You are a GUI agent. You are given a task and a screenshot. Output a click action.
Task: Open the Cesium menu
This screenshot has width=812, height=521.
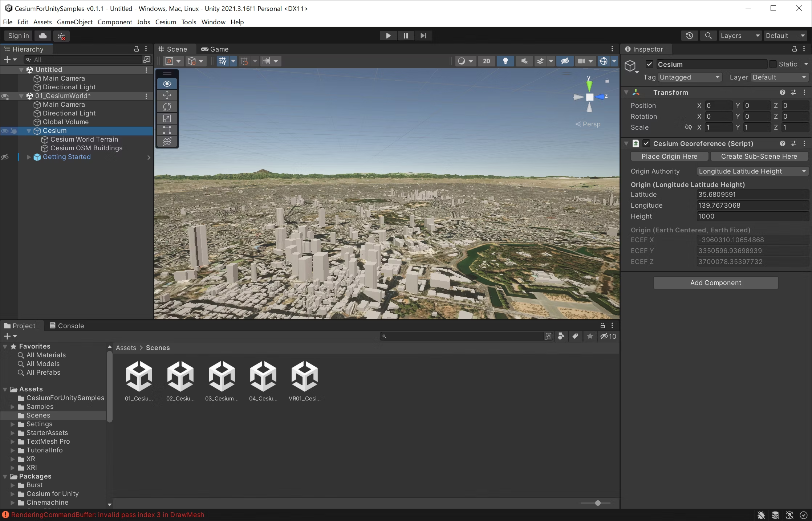[x=166, y=22]
